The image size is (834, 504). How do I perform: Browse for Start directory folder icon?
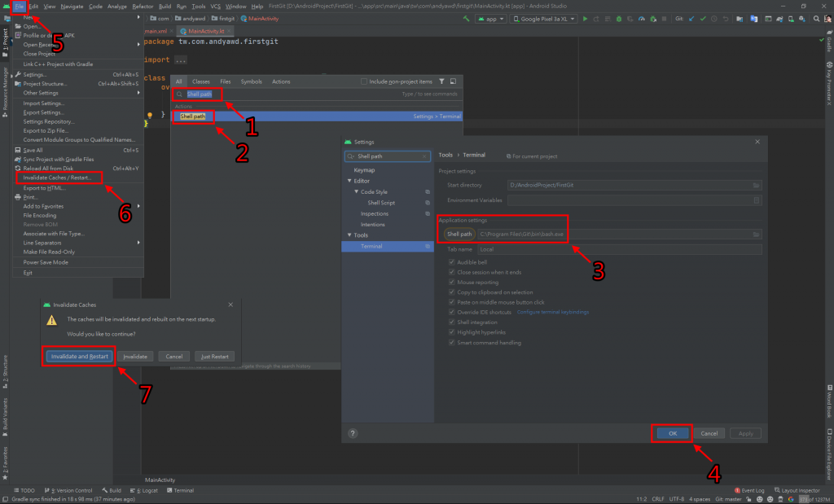pos(756,185)
